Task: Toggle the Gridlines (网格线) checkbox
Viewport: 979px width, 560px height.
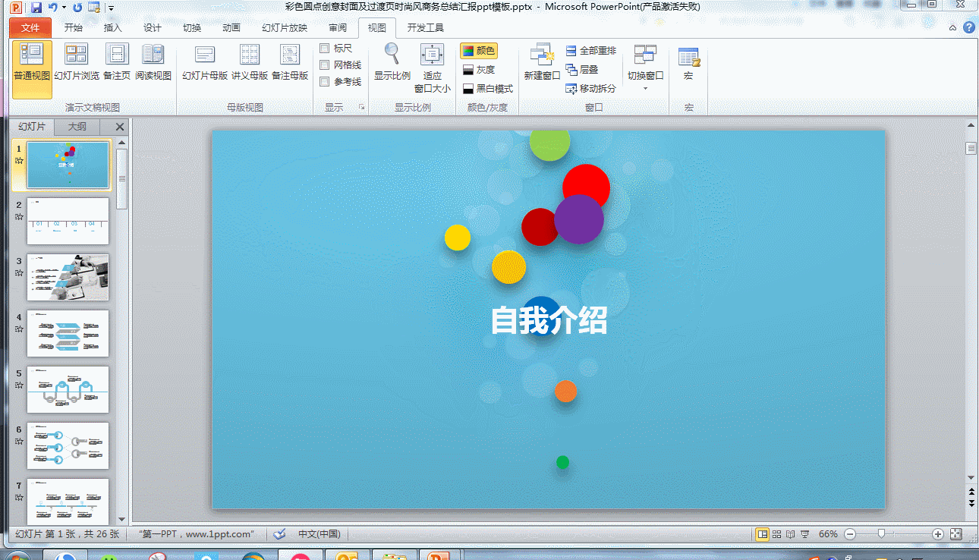Action: click(325, 65)
